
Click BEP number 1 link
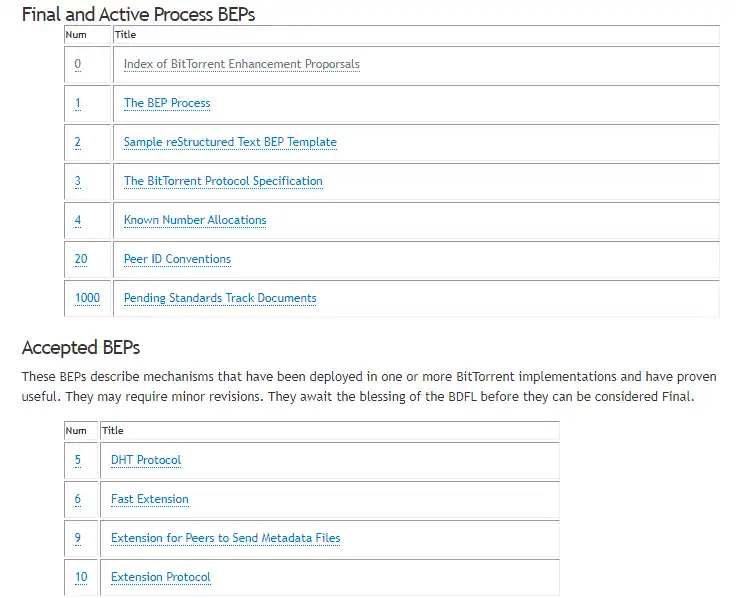pyautogui.click(x=78, y=103)
